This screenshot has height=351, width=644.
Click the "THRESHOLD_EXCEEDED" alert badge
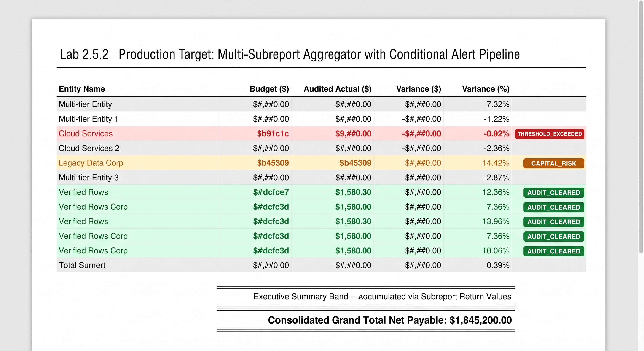coord(550,134)
